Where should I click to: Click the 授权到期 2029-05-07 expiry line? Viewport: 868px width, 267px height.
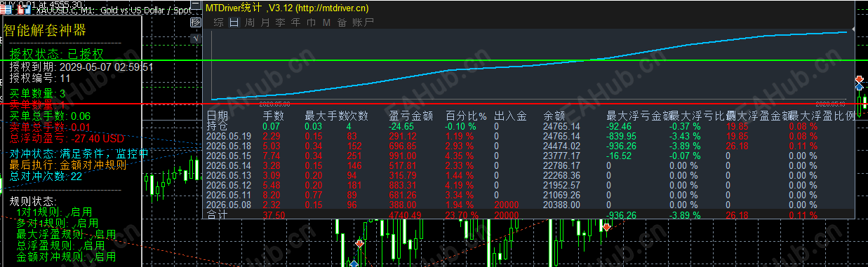(x=81, y=67)
